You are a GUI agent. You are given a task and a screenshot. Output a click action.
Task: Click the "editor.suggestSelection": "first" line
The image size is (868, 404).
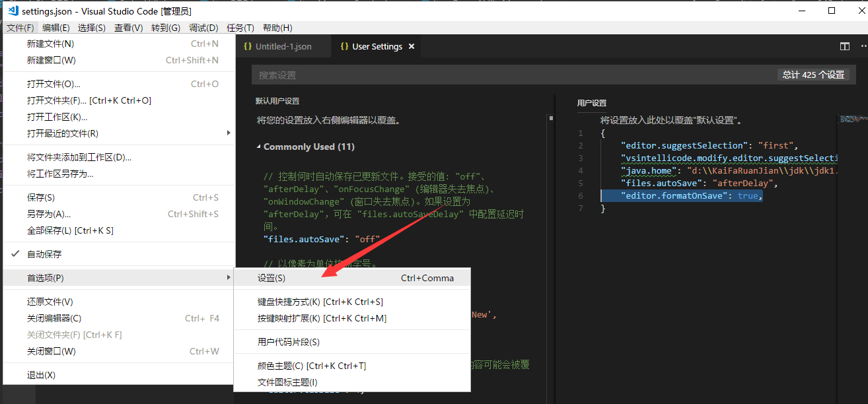point(709,145)
